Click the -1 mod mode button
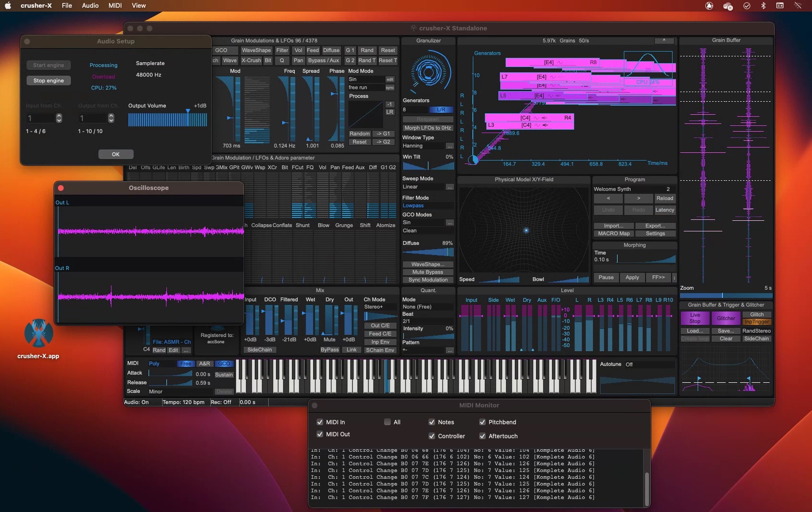The height and width of the screenshot is (512, 812). click(x=389, y=104)
